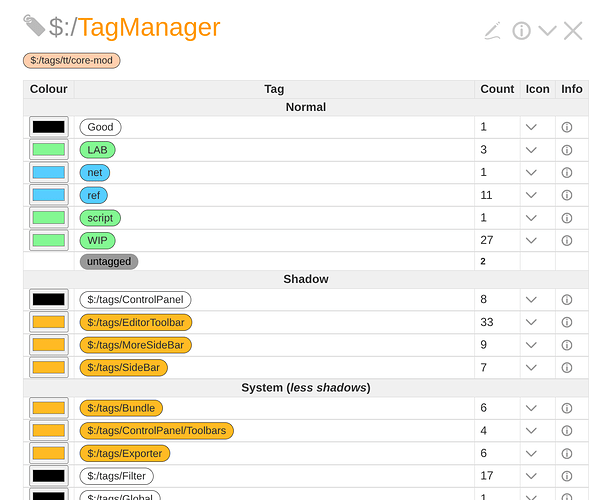Show info for script tag
Screen dimensions: 604x500
[x=567, y=218]
